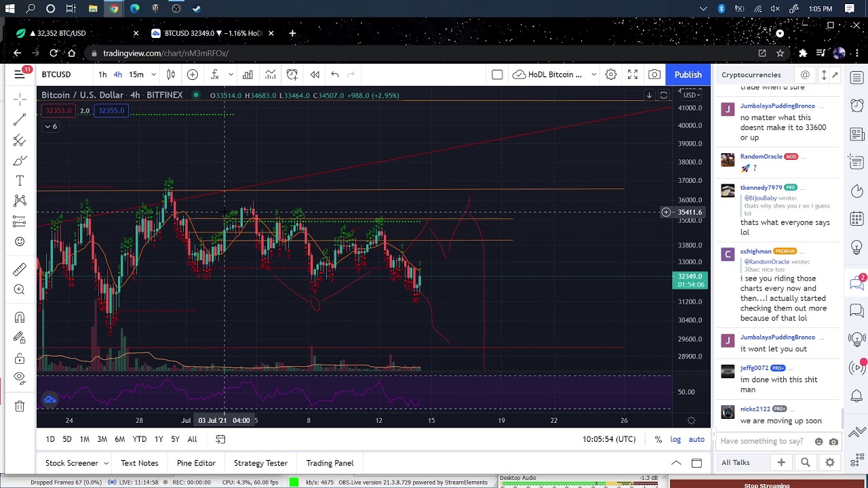
Task: Select the brush drawing tool
Action: tap(20, 161)
